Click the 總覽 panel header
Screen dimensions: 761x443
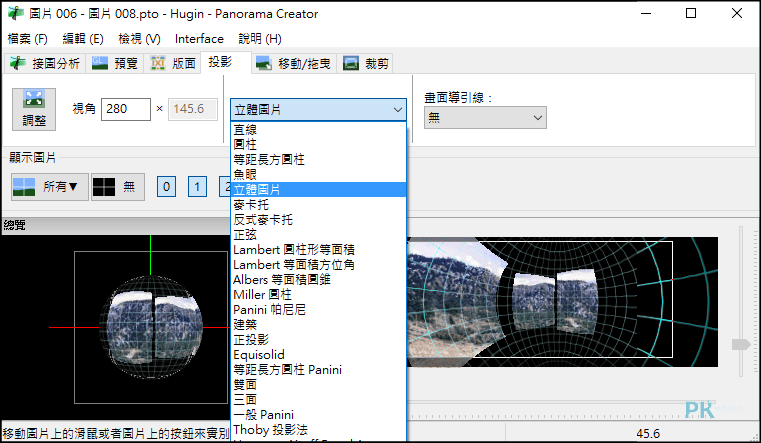pos(116,225)
